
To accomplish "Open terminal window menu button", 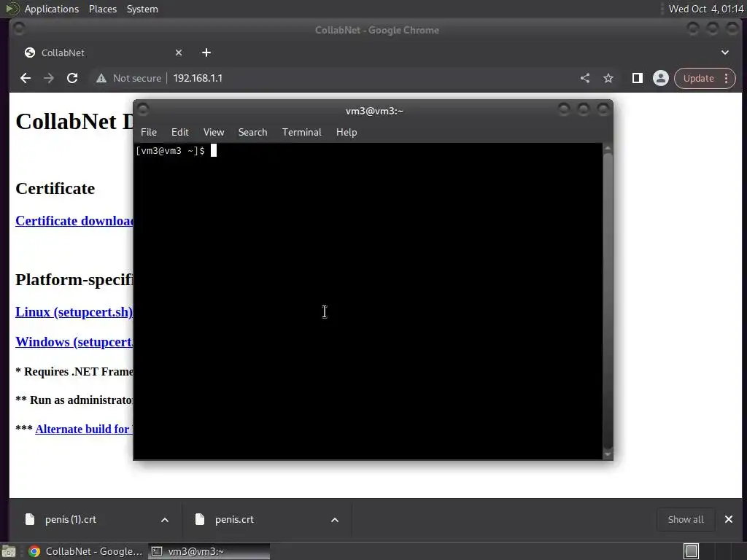I will [x=143, y=109].
